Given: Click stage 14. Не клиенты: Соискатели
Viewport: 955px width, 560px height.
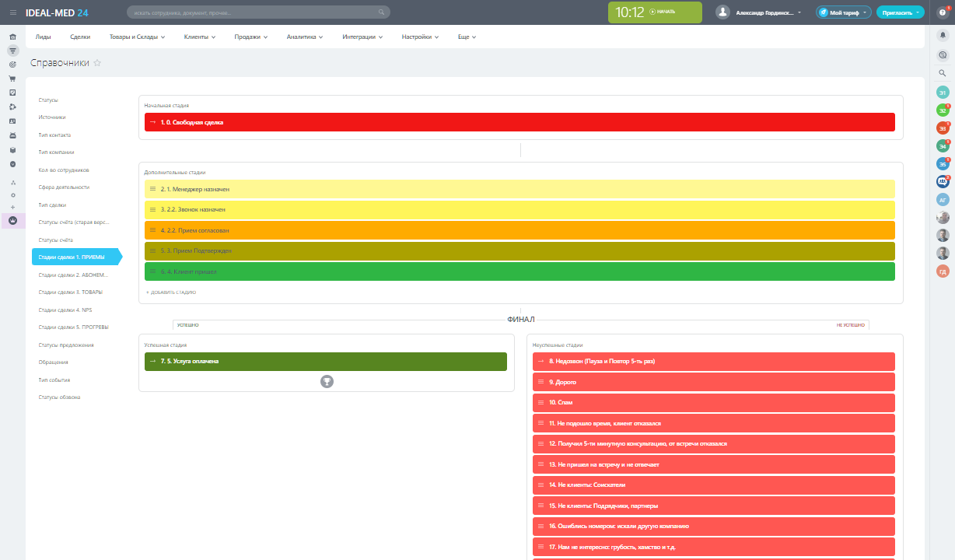Looking at the screenshot, I should coord(714,484).
